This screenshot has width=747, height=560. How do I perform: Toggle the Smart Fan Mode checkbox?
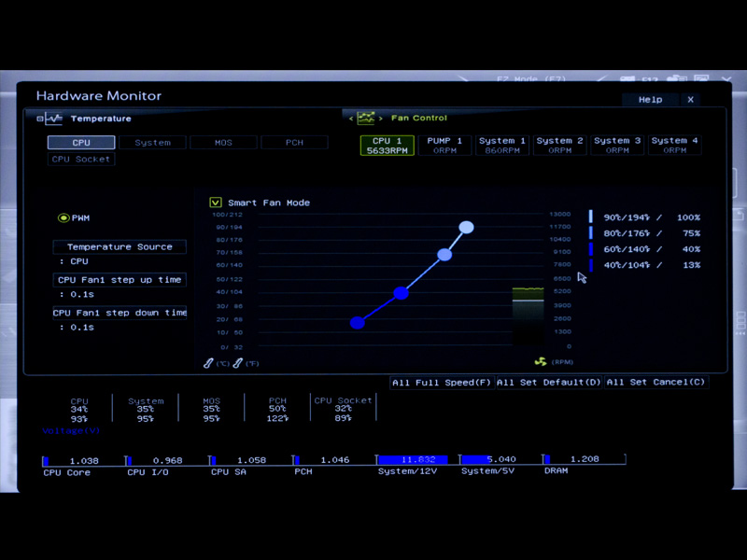tap(215, 203)
